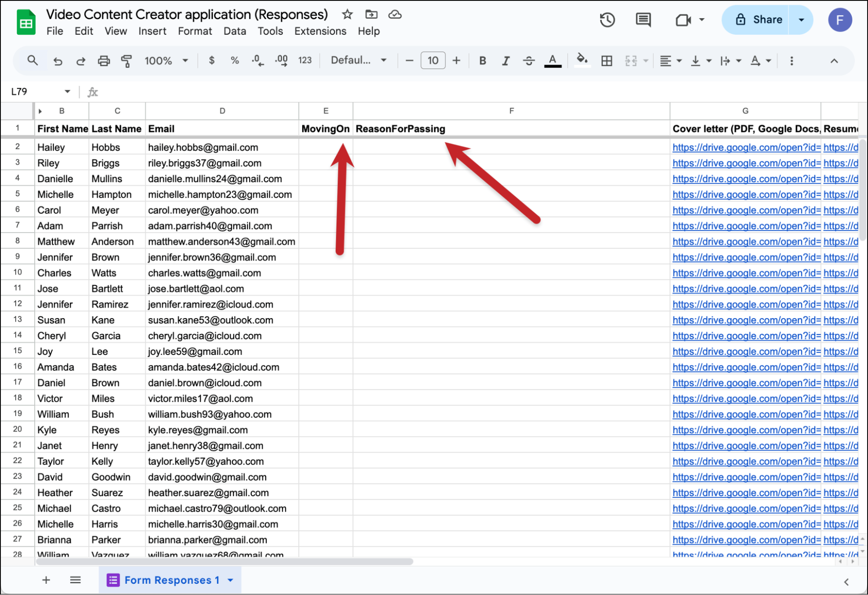The height and width of the screenshot is (595, 868).
Task: Open the comments panel icon
Action: click(643, 20)
